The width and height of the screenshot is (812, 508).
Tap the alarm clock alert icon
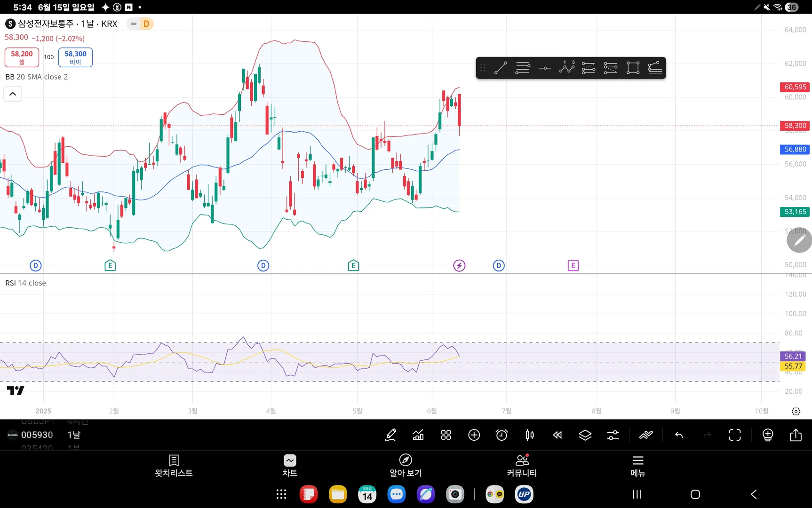tap(502, 435)
